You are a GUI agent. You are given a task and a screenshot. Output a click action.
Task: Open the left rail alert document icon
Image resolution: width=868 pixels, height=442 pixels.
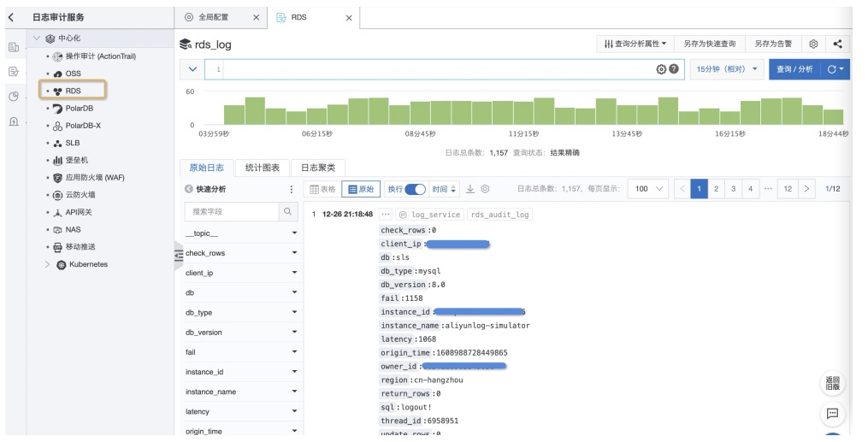(14, 121)
